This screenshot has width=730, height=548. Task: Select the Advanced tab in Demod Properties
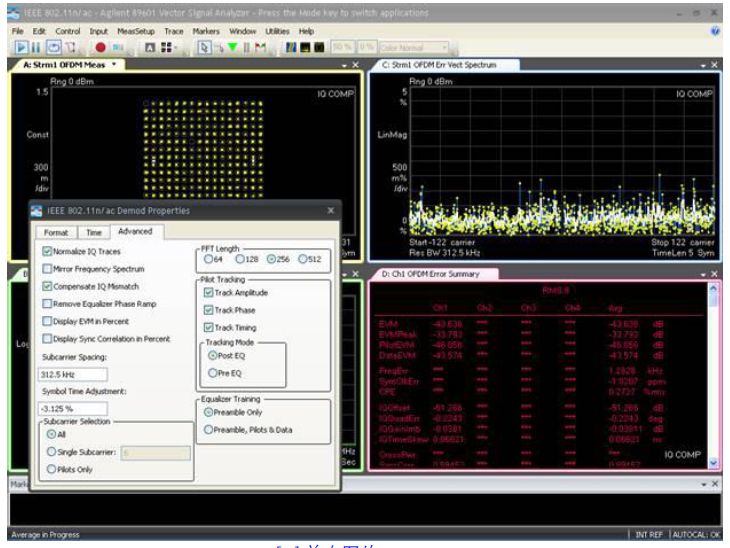coord(135,231)
